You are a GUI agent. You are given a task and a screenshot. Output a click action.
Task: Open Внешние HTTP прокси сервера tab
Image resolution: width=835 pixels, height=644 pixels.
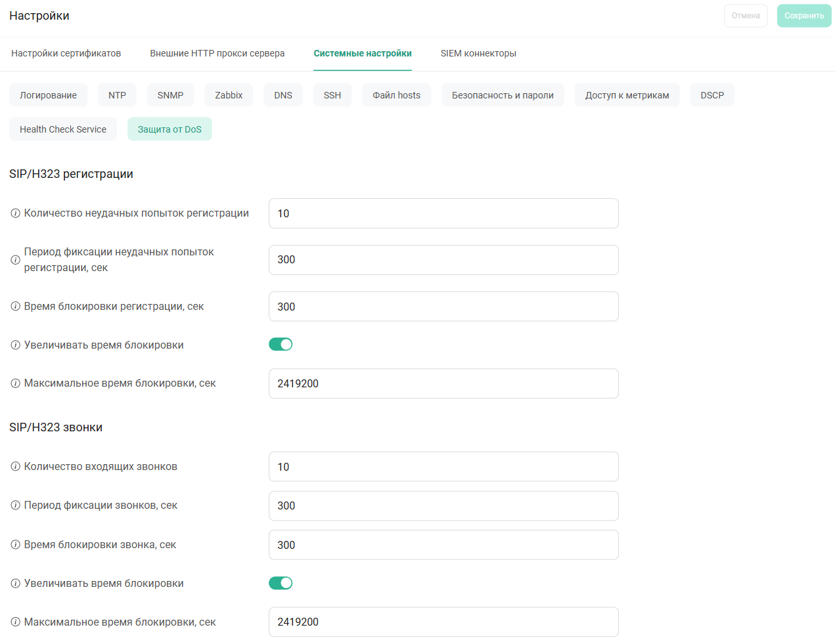coord(217,53)
